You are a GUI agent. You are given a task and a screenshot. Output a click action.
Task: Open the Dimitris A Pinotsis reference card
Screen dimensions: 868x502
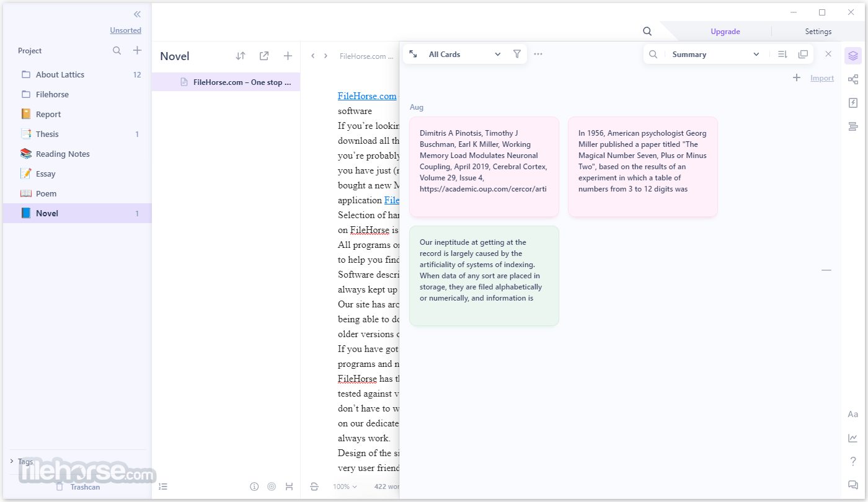coord(484,167)
